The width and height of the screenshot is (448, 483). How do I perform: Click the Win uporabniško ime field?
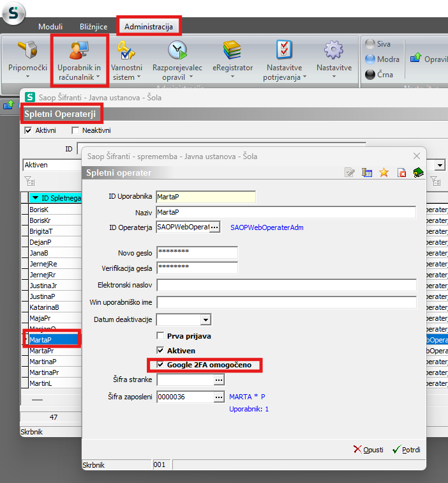coord(287,302)
